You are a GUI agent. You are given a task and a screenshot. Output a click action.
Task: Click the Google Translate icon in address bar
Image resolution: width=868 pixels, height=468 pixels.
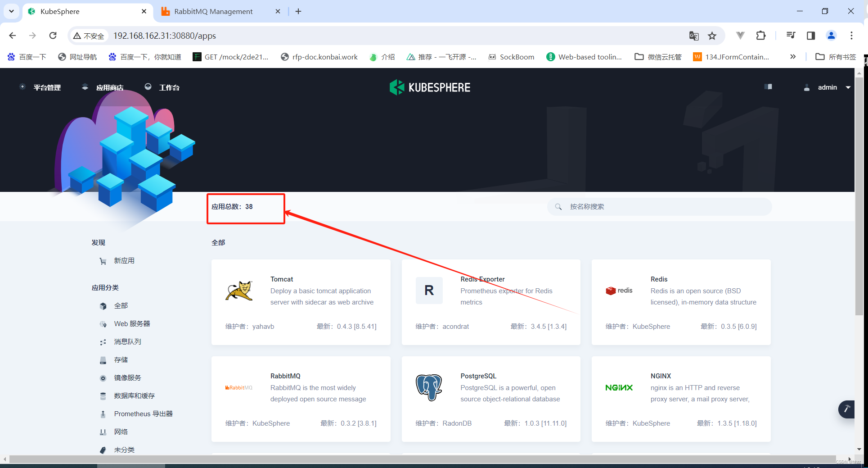click(694, 36)
